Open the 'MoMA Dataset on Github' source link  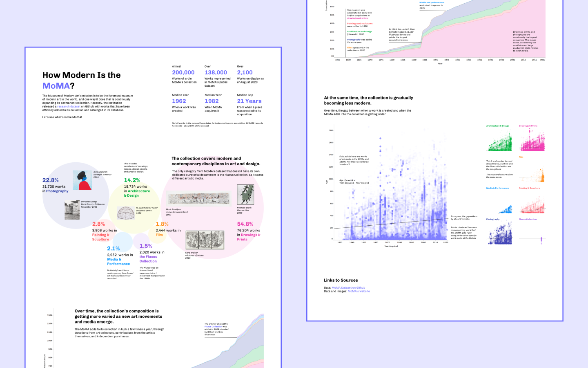(348, 288)
